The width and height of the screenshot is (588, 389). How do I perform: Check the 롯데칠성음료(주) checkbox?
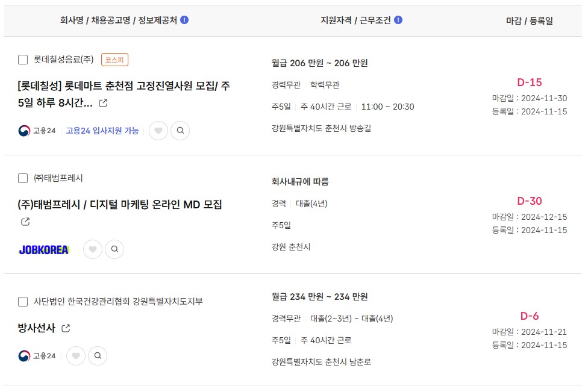click(23, 60)
